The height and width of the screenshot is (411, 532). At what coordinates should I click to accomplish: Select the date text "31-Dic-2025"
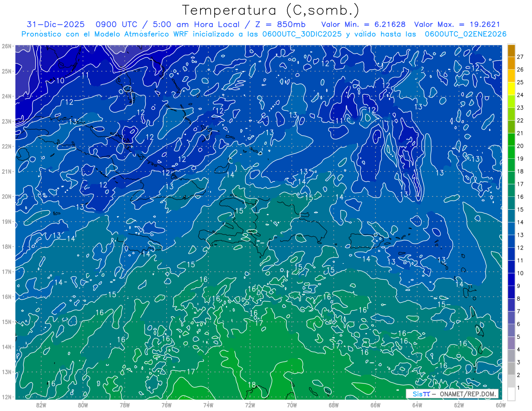[x=55, y=24]
